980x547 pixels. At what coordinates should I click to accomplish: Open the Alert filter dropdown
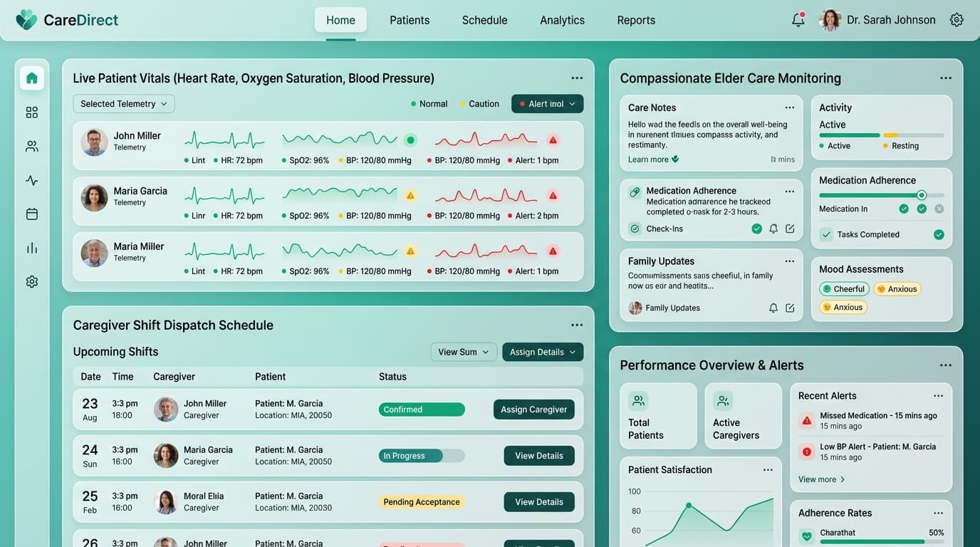coord(547,104)
